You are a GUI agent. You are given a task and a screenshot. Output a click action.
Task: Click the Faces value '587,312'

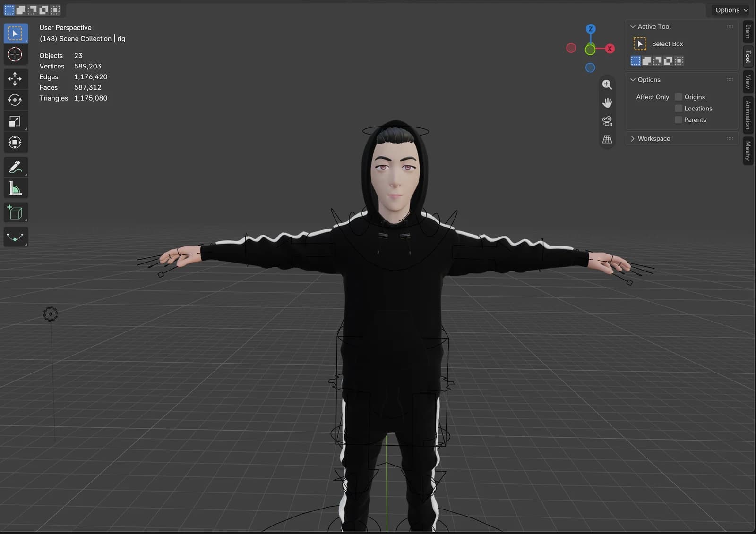click(87, 87)
